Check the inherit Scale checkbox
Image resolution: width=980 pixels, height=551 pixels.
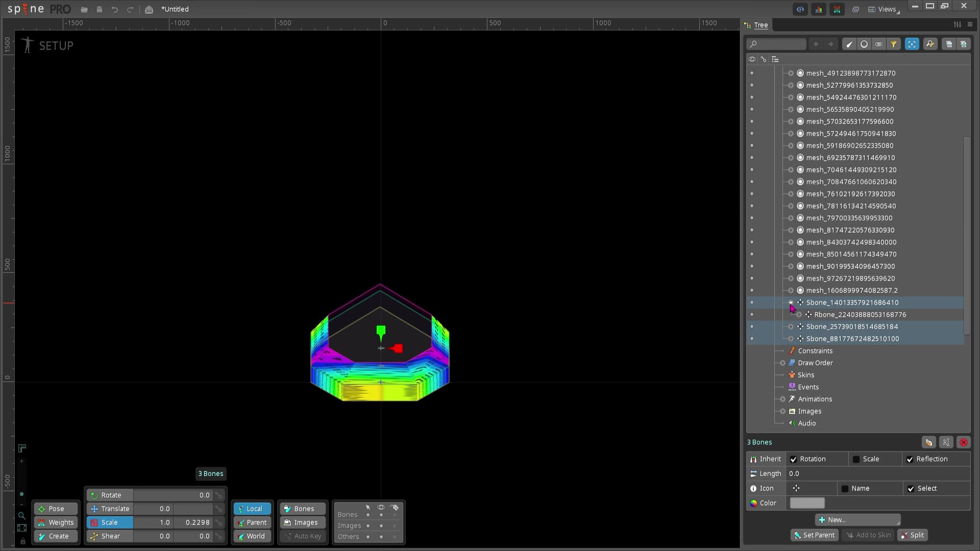856,459
